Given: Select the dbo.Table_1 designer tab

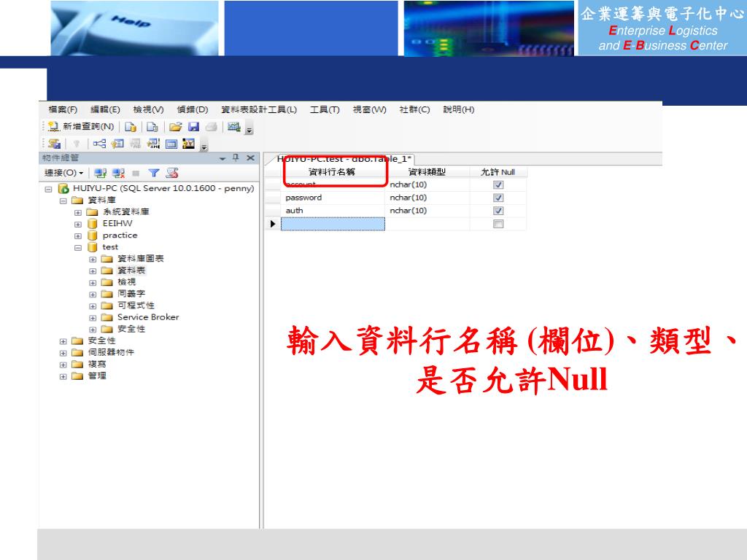Looking at the screenshot, I should click(343, 159).
